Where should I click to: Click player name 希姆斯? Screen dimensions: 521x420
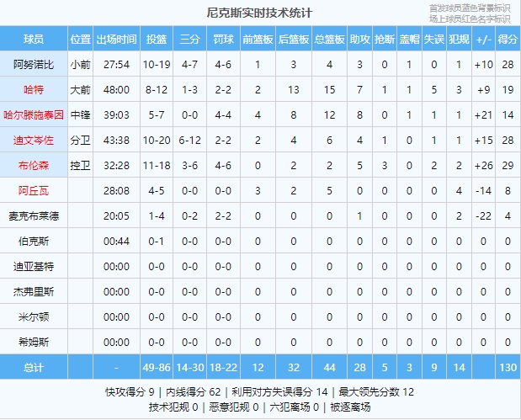[x=34, y=342]
